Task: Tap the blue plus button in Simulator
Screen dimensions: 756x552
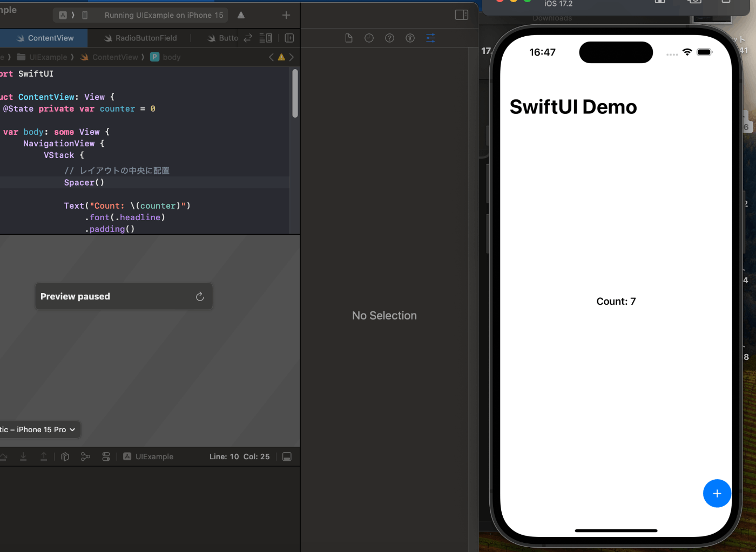Action: click(x=717, y=493)
